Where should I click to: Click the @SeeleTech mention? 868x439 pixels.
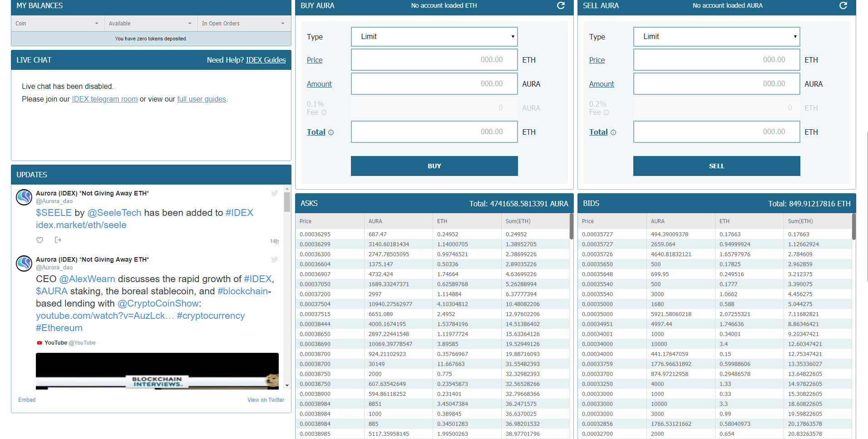(x=114, y=213)
